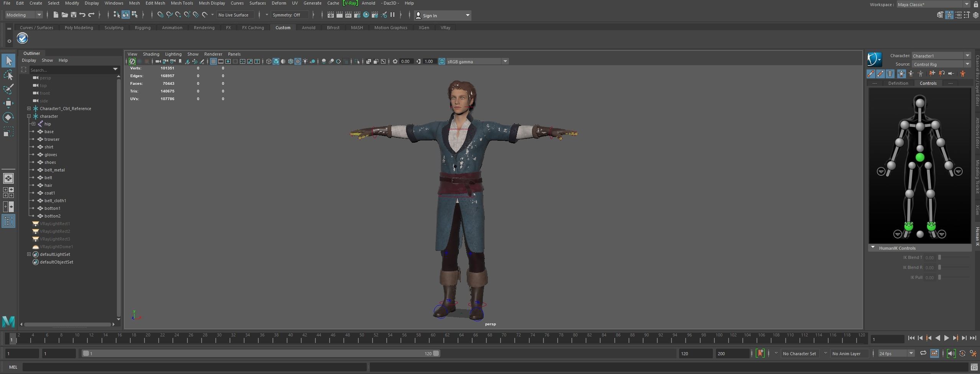Viewport: 980px width, 374px height.
Task: Go to the start of playback range
Action: (911, 338)
